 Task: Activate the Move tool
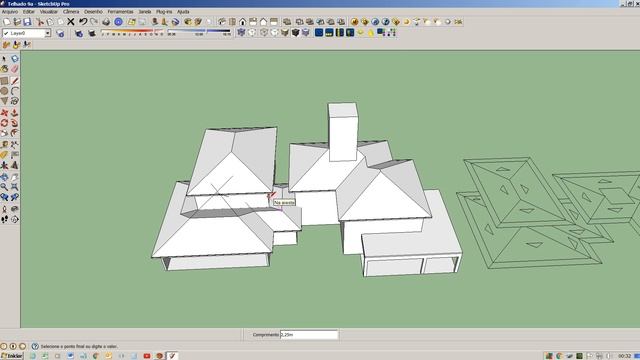point(4,113)
